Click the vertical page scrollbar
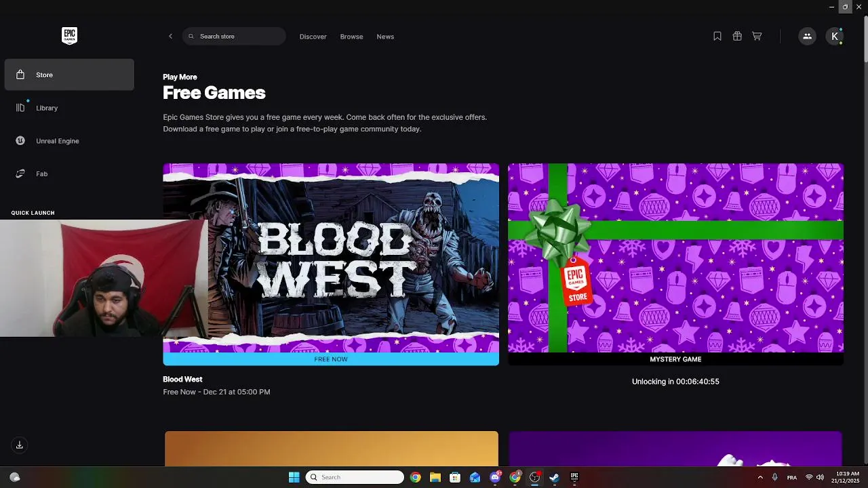This screenshot has height=488, width=868. tap(865, 41)
